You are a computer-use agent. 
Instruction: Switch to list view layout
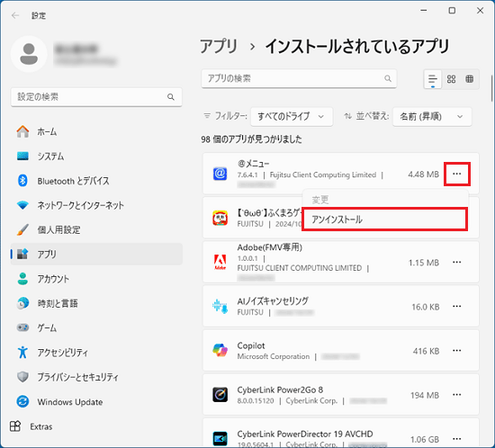coord(433,79)
